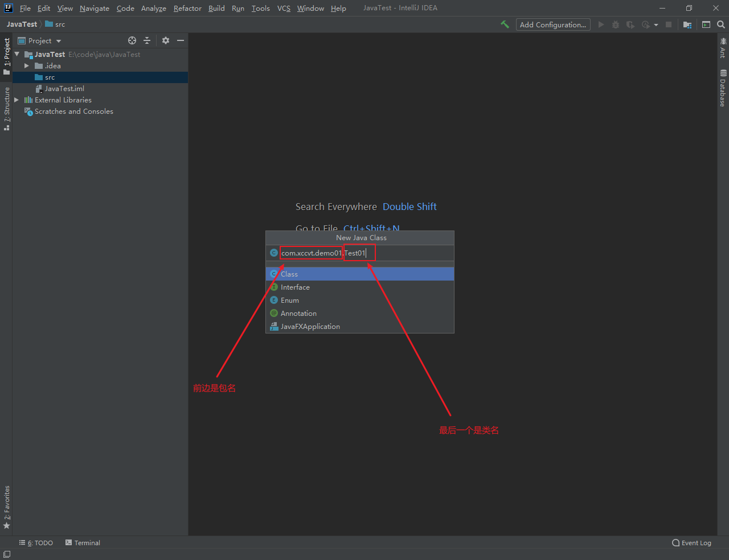Click Locate/Select Opened File target icon
This screenshot has height=560, width=729.
pos(132,40)
